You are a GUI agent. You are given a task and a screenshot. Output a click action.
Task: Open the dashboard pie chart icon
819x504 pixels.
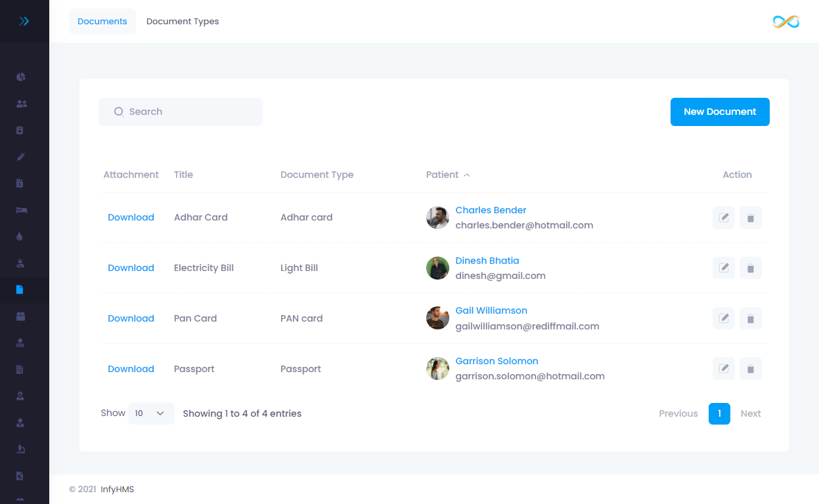(21, 77)
